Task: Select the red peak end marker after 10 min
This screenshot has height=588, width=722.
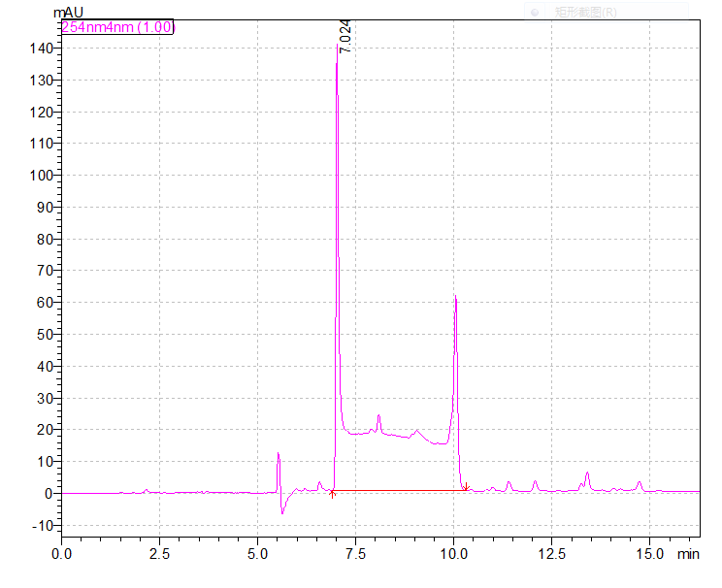Action: tap(466, 487)
